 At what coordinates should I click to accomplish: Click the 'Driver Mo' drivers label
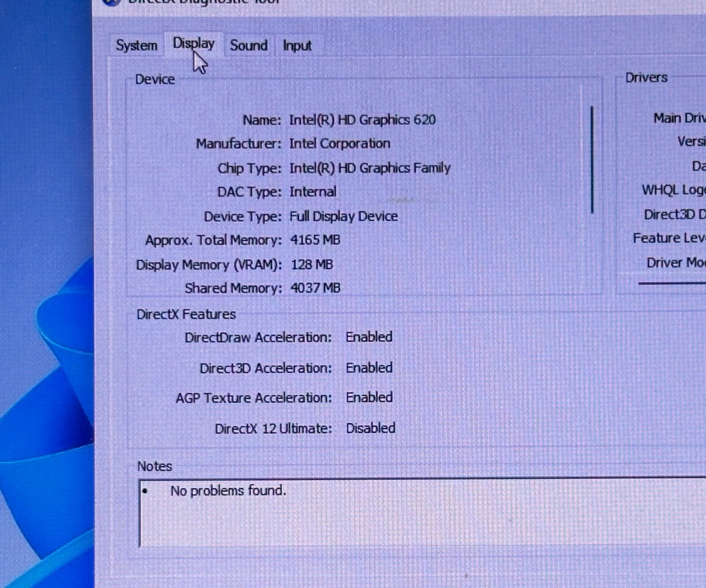click(676, 263)
